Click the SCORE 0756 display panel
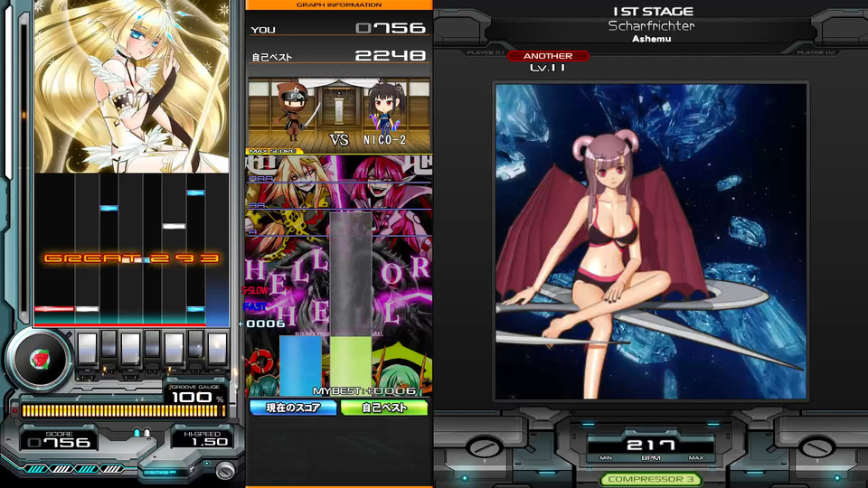Image resolution: width=868 pixels, height=488 pixels. click(x=59, y=439)
